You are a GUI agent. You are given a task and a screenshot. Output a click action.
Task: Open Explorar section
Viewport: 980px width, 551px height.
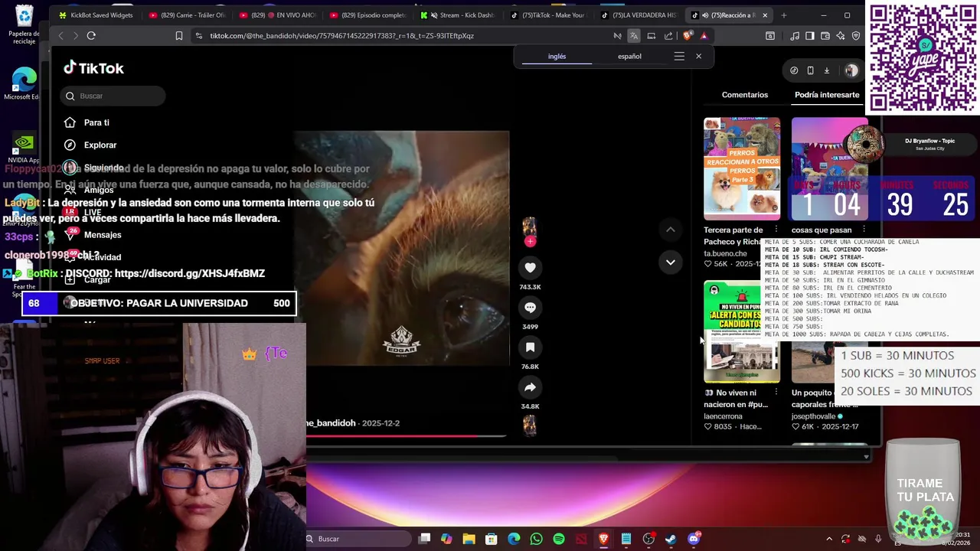coord(100,145)
